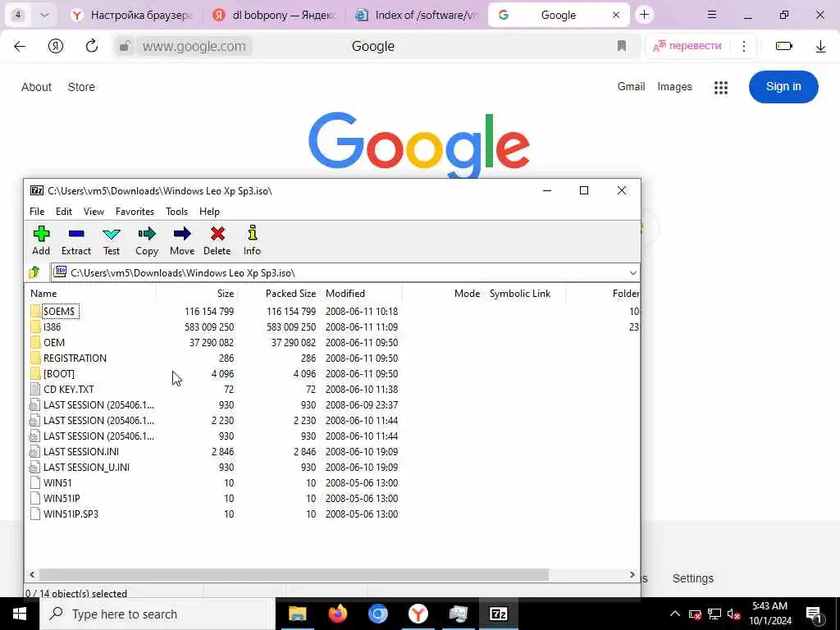Image resolution: width=840 pixels, height=630 pixels.
Task: Select the LAST SESSION.INI file icon
Action: coord(35,452)
